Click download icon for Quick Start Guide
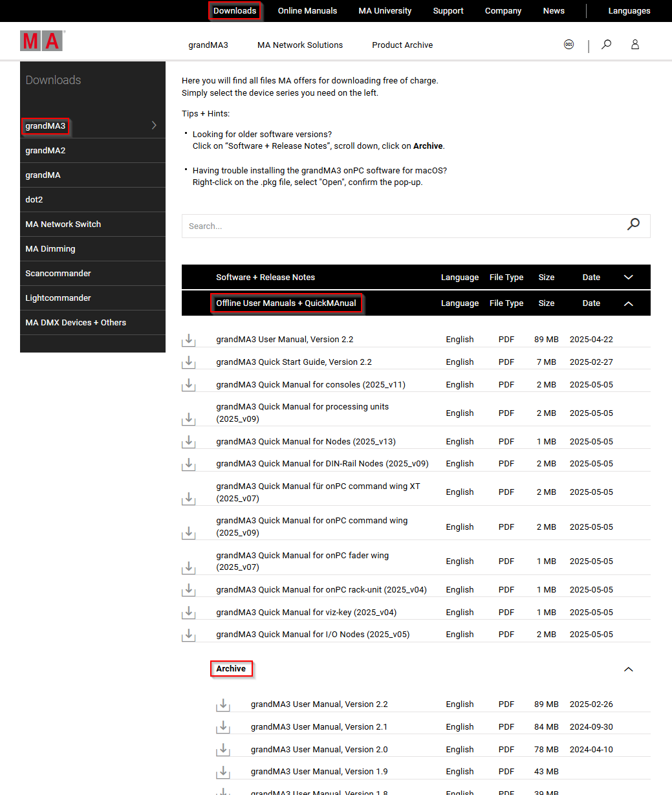Viewport: 672px width, 795px height. coord(188,362)
